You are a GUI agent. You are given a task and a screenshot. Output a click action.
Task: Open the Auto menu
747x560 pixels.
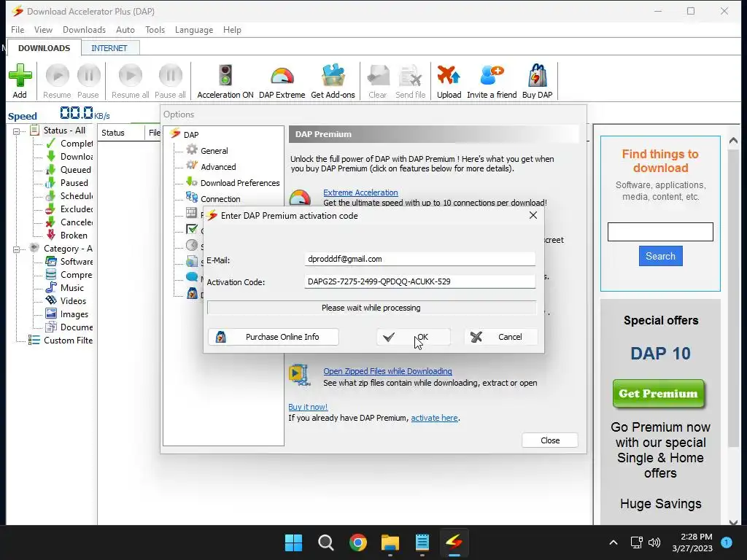tap(125, 29)
